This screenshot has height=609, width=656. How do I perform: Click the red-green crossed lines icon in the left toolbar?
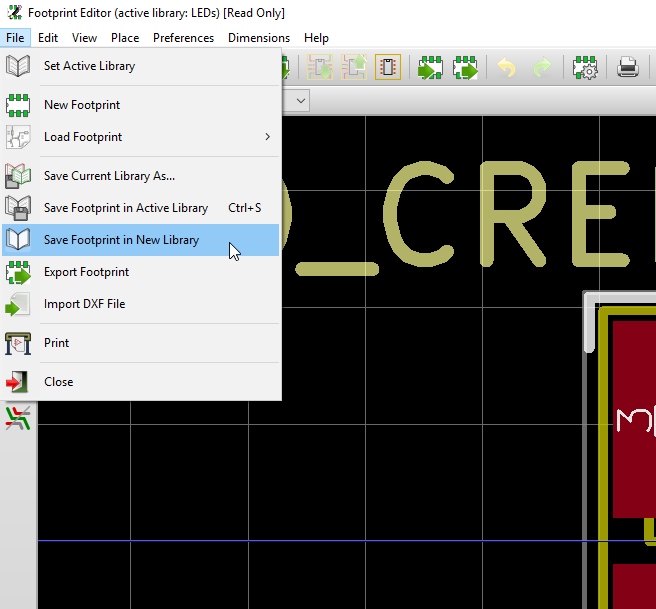click(18, 418)
